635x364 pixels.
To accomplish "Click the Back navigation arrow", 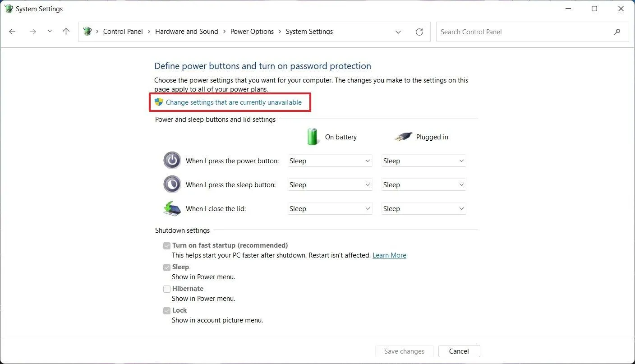I will coord(12,32).
